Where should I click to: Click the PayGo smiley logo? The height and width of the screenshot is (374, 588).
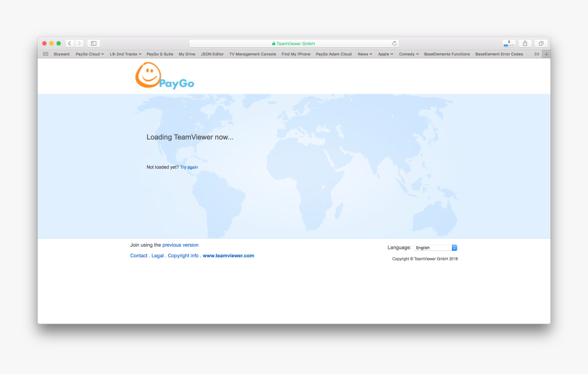coord(165,75)
